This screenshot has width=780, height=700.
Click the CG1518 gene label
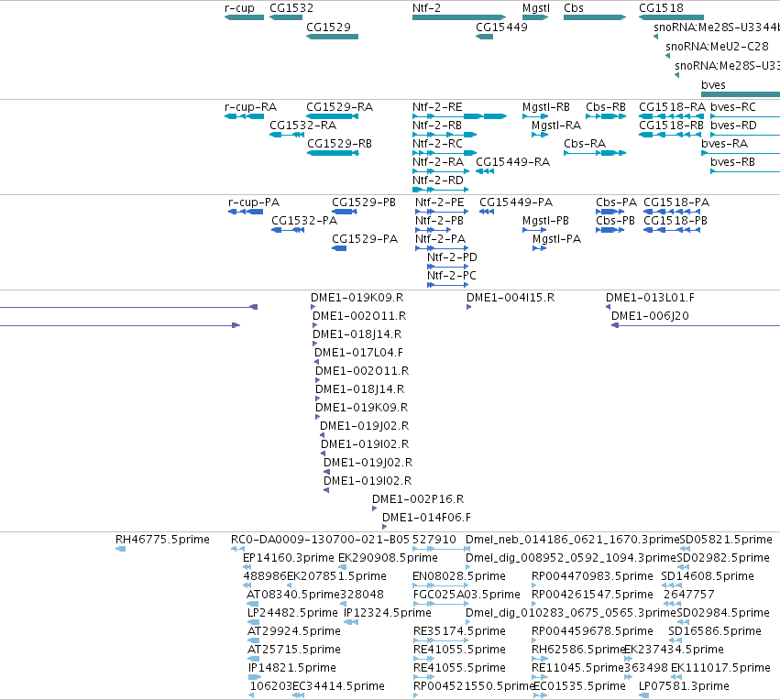(x=661, y=8)
